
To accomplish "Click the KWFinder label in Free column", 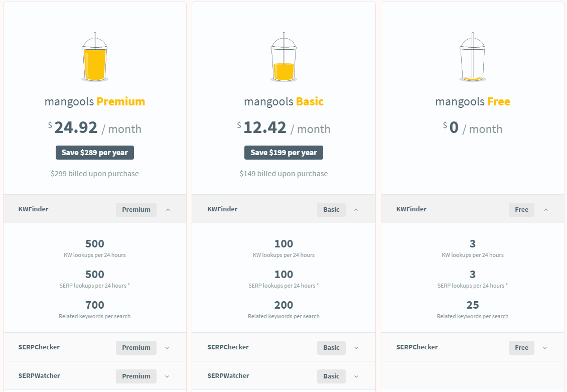I will tap(411, 209).
